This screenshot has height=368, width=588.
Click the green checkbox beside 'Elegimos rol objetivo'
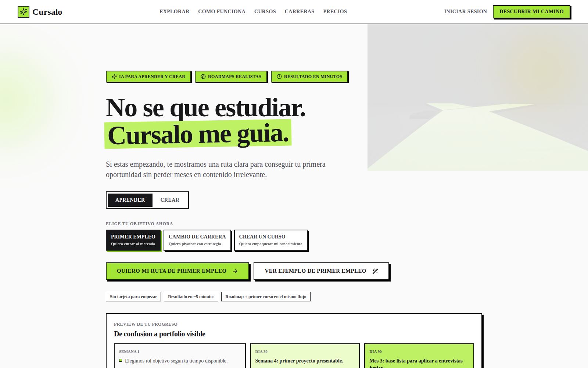tap(120, 361)
